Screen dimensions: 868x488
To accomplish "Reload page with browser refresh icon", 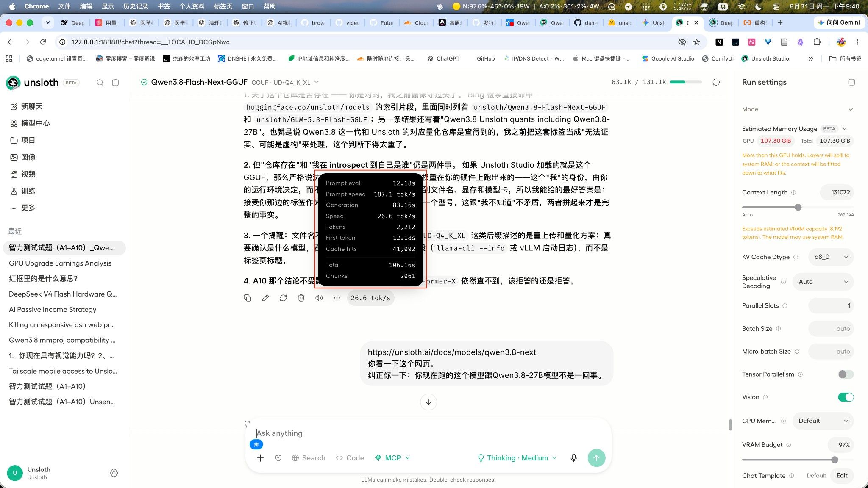I will (43, 42).
